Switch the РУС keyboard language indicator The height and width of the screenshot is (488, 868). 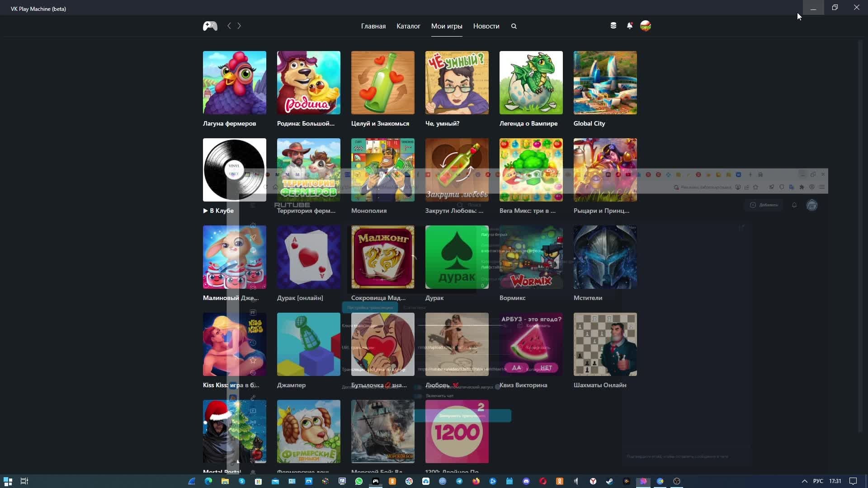click(818, 481)
